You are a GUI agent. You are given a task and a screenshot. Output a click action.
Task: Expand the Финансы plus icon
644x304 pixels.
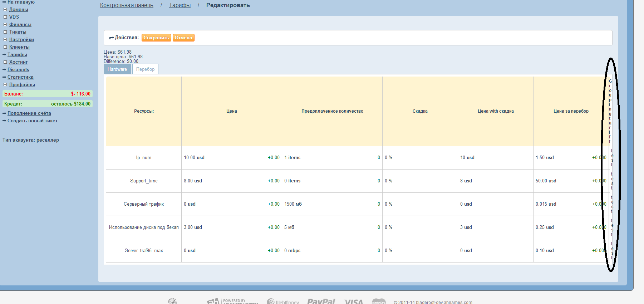5,25
